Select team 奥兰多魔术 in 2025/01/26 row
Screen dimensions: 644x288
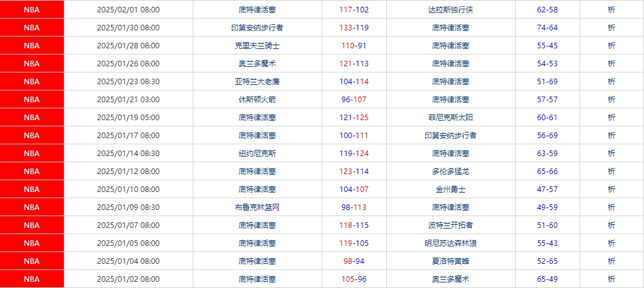pyautogui.click(x=257, y=64)
